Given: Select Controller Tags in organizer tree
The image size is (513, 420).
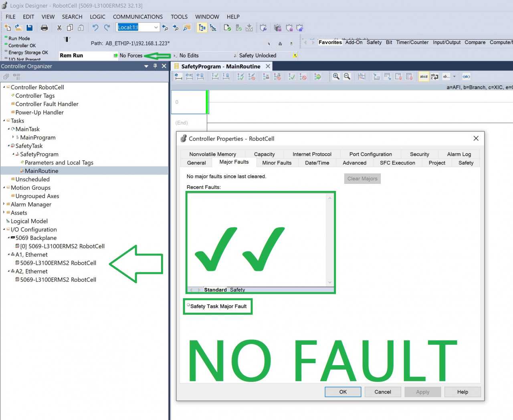Looking at the screenshot, I should [35, 95].
